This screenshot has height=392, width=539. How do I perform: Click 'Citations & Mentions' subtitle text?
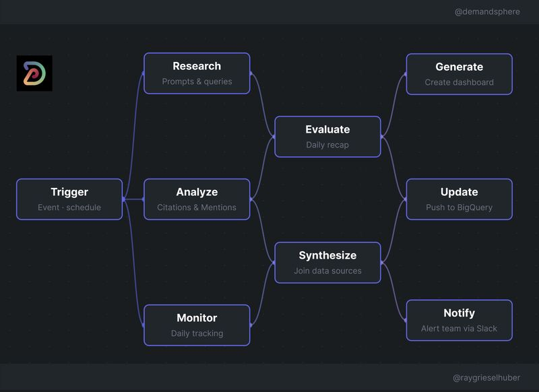coord(197,207)
